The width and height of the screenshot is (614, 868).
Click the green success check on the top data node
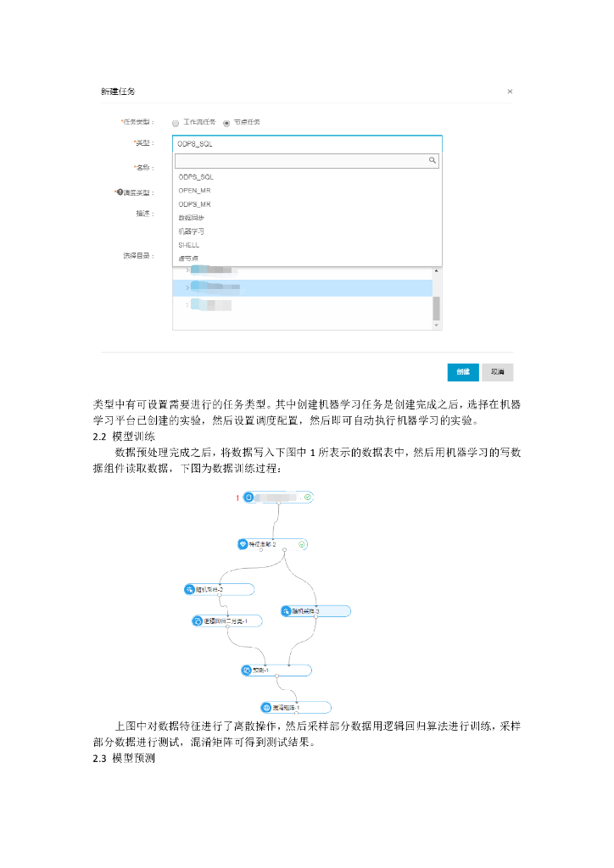point(308,497)
